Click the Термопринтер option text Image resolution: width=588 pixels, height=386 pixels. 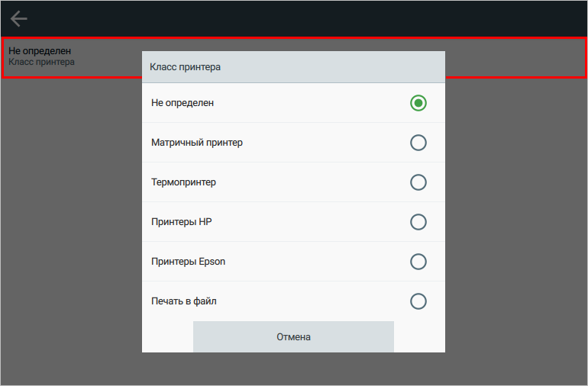click(183, 182)
